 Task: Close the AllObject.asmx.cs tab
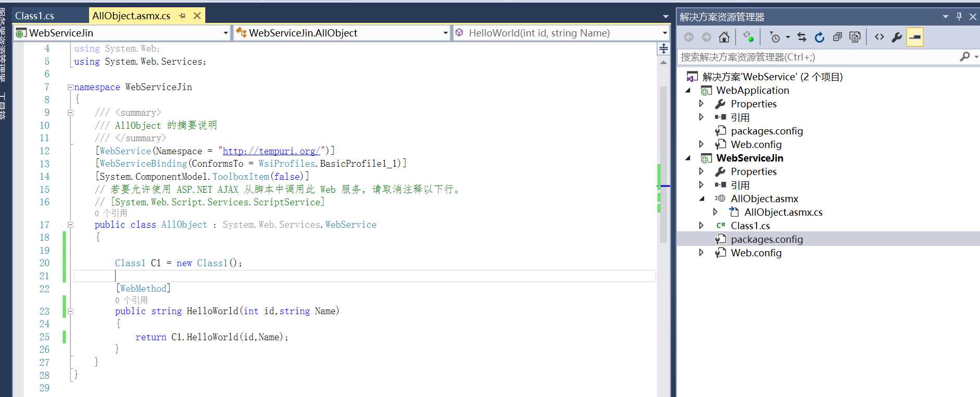pyautogui.click(x=197, y=16)
